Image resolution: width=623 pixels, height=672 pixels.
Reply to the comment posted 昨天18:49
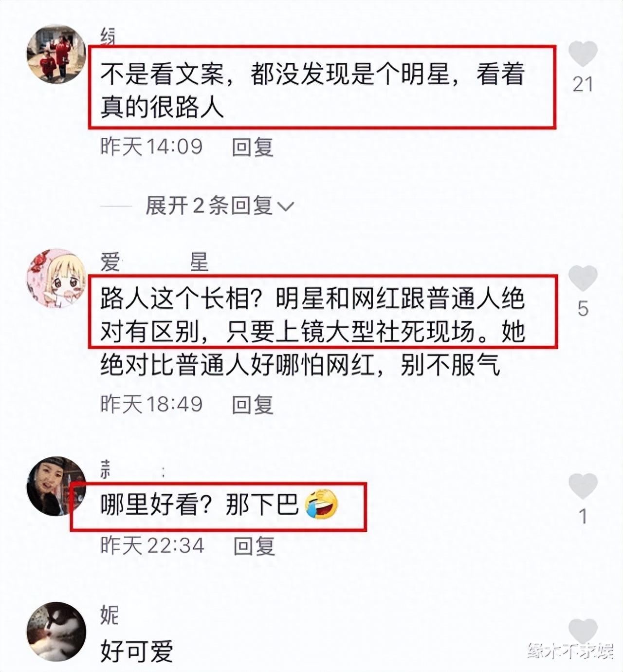click(x=253, y=404)
